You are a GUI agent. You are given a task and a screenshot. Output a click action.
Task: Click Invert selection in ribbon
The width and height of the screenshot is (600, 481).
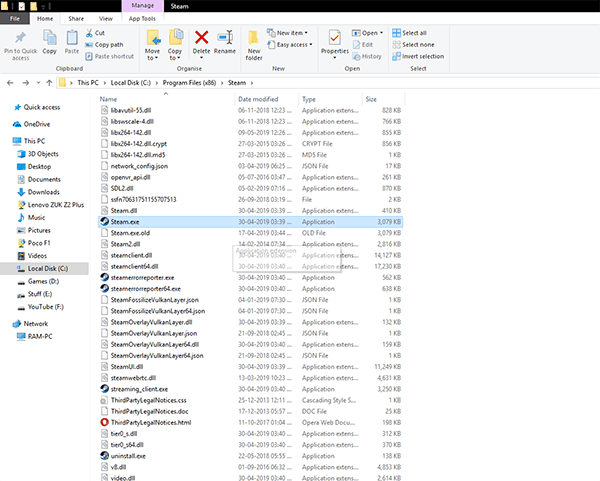point(418,56)
